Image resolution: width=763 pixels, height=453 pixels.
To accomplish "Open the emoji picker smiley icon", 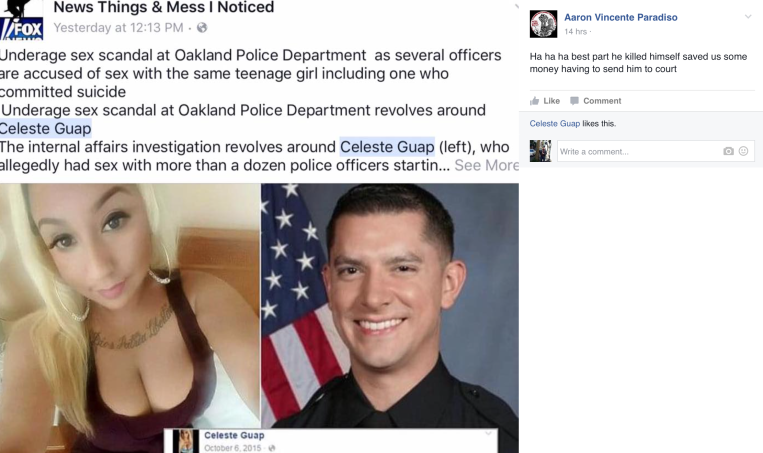I will point(744,151).
